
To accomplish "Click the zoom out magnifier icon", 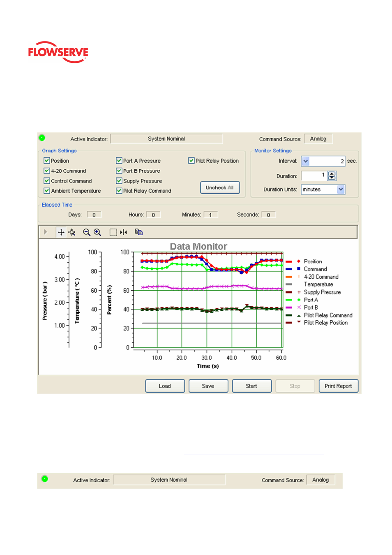I will [x=87, y=232].
